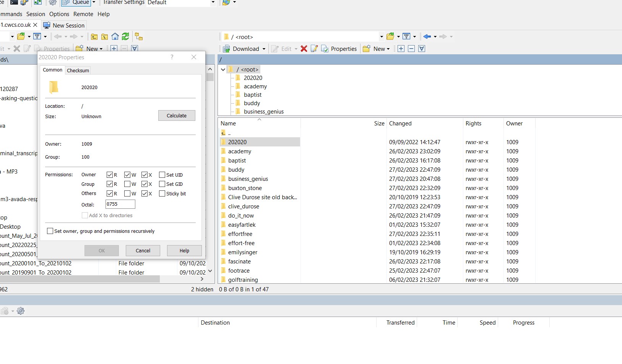Click the local parent directory icon
622x364 pixels.
pyautogui.click(x=94, y=37)
